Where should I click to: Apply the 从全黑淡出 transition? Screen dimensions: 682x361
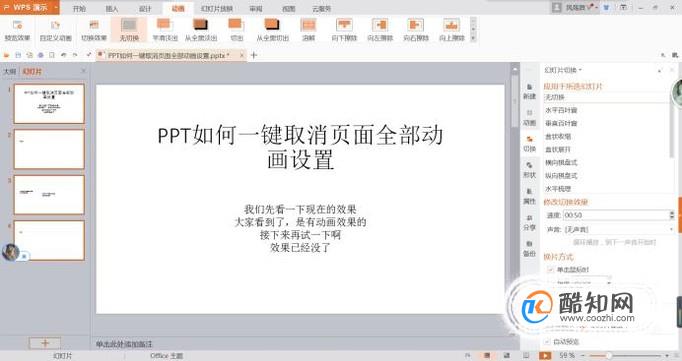tap(201, 30)
